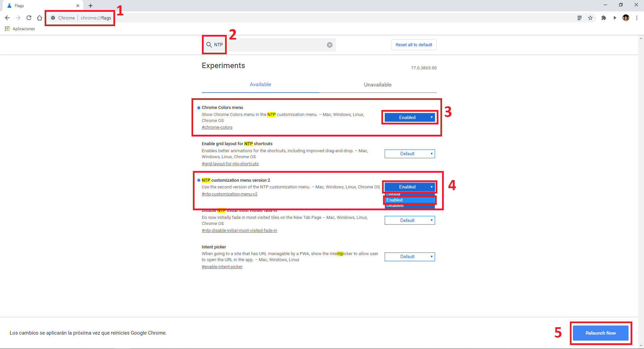Click scrollbar down arrow at page bottom

click(x=641, y=346)
